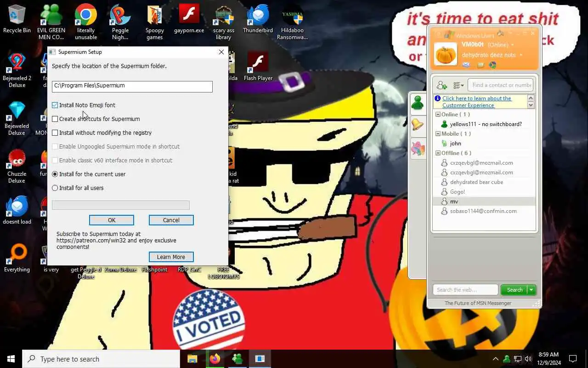Click the folder icon under personal message
This screenshot has height=368, width=588.
tap(480, 65)
